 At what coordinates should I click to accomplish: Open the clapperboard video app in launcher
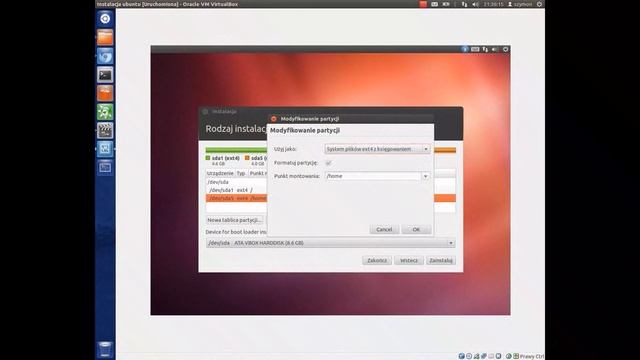coord(105,130)
